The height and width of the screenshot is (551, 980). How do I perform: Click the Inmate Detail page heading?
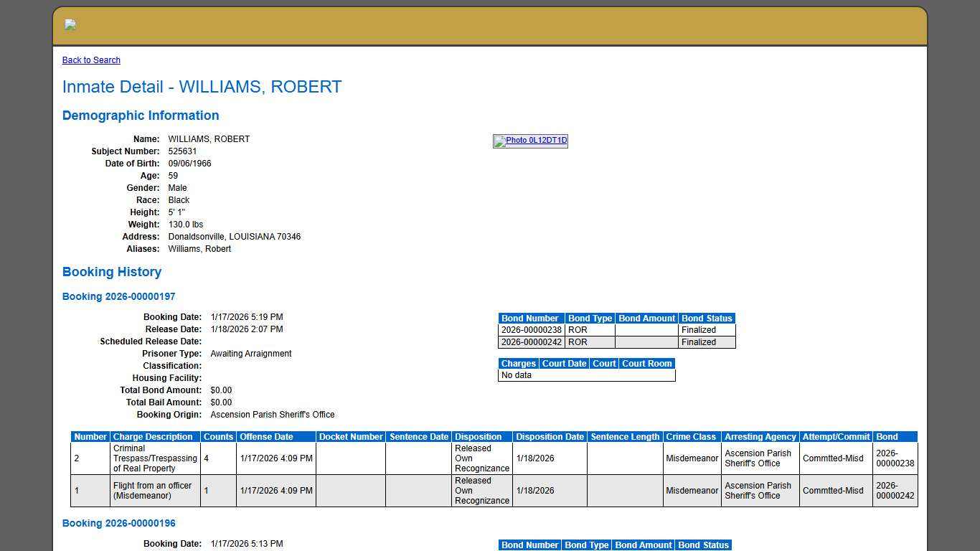pos(202,87)
